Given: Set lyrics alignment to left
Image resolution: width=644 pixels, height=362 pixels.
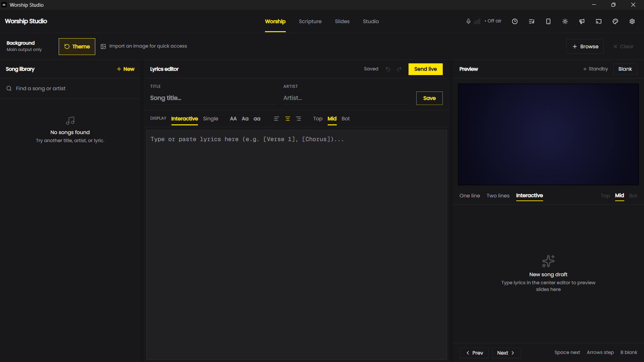Looking at the screenshot, I should tap(276, 119).
